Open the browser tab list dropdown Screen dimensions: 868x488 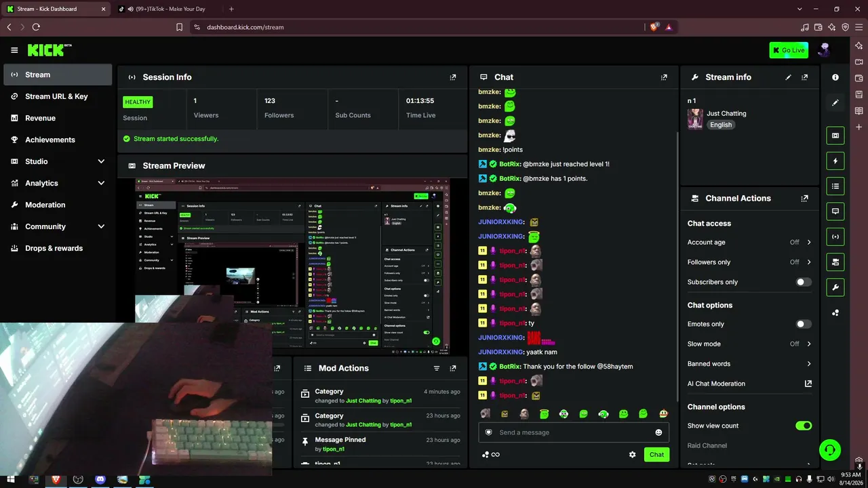click(800, 9)
